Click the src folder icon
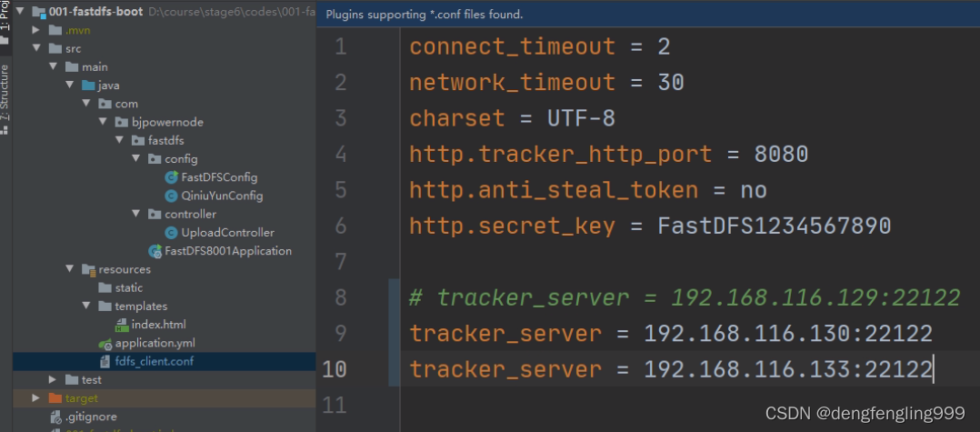The height and width of the screenshot is (432, 980). click(55, 48)
